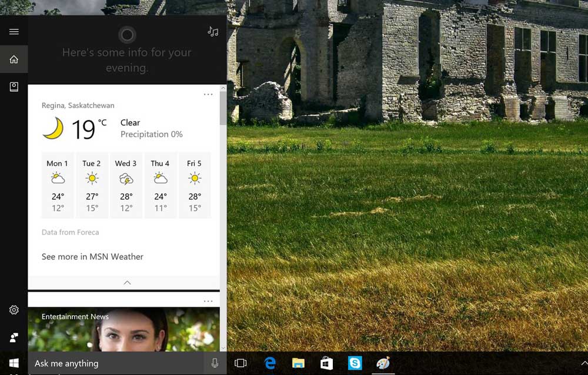Image resolution: width=588 pixels, height=375 pixels.
Task: Collapse the weather card with chevron
Action: [x=127, y=282]
